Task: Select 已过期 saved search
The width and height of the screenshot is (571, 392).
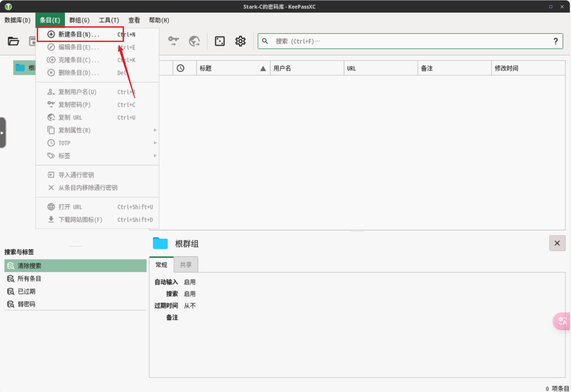Action: (x=75, y=291)
